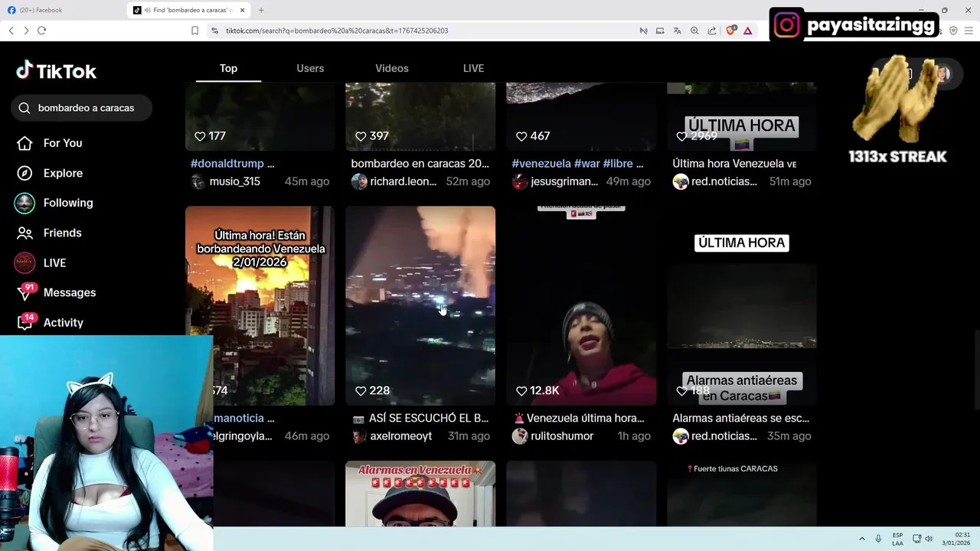This screenshot has height=551, width=980.
Task: Click the zoom magnifier icon in address bar
Action: (x=694, y=31)
